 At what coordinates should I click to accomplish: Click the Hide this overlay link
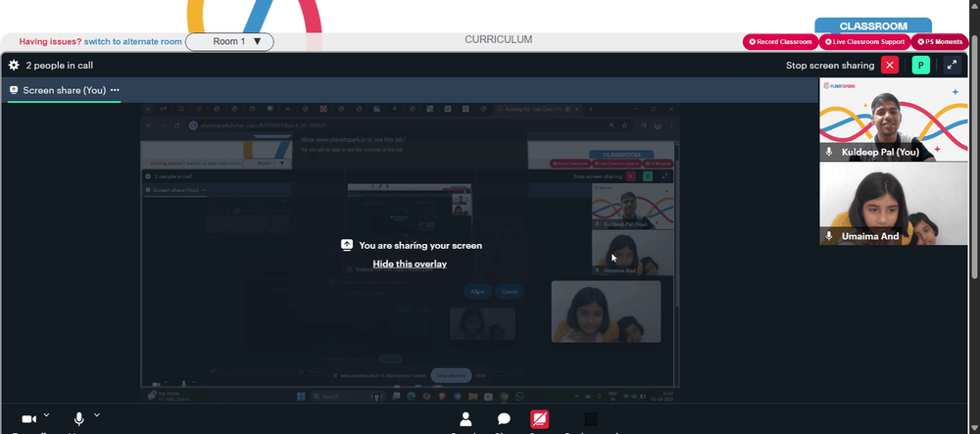click(410, 264)
